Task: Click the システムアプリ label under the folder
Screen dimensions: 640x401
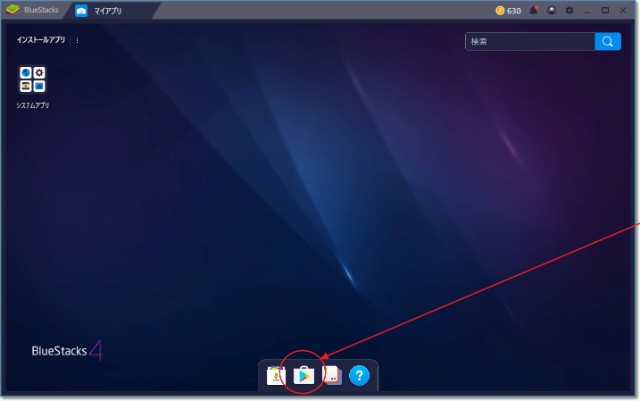Action: pyautogui.click(x=33, y=105)
